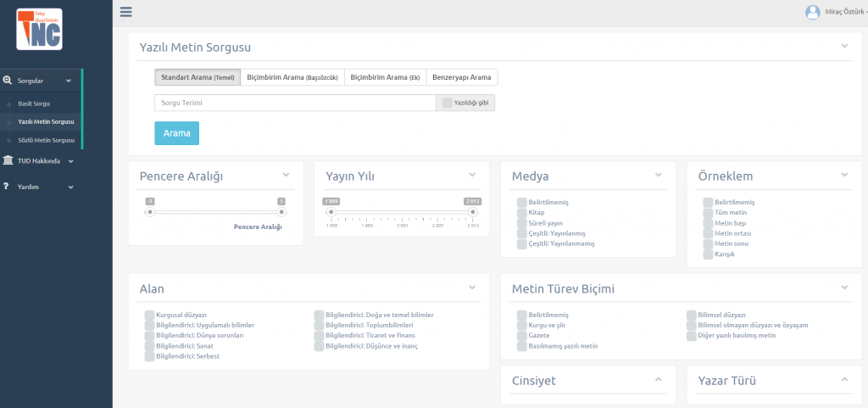Tick the Gazete checkbox
The width and height of the screenshot is (868, 408).
click(x=521, y=335)
